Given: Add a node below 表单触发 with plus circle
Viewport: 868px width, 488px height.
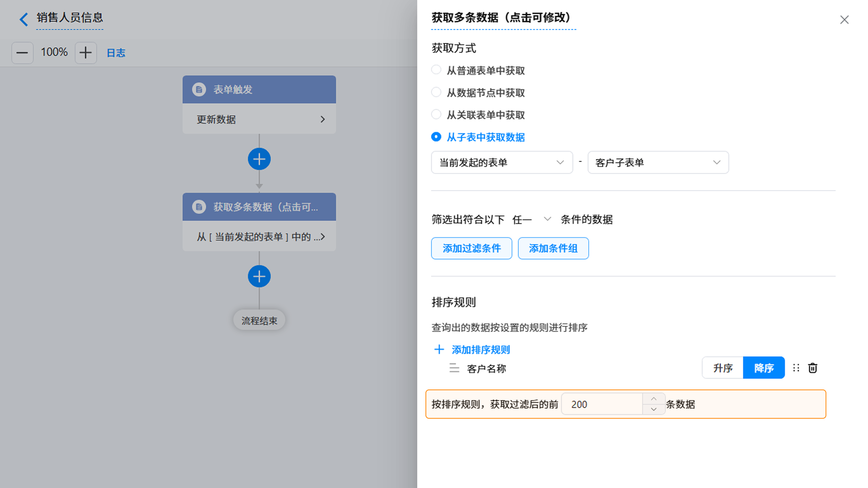Looking at the screenshot, I should click(x=259, y=159).
